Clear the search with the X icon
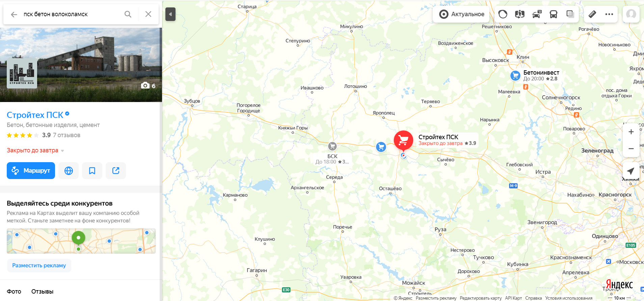 click(148, 14)
